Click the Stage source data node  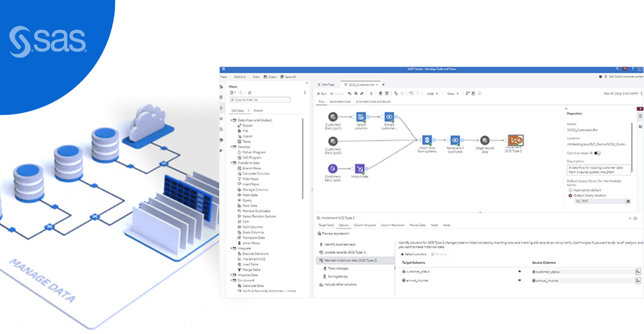pos(485,140)
